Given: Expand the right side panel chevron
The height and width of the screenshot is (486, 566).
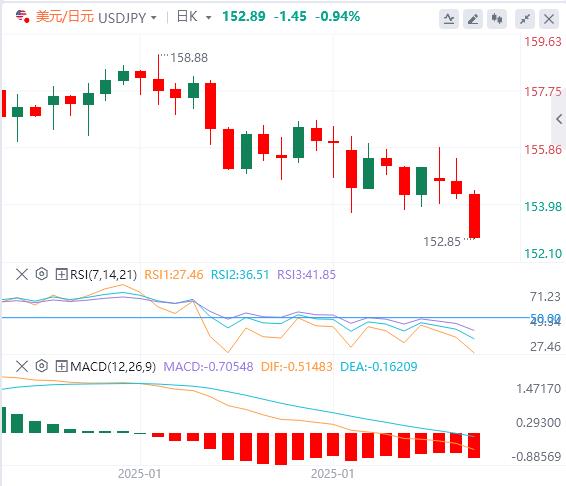Looking at the screenshot, I should pyautogui.click(x=559, y=119).
